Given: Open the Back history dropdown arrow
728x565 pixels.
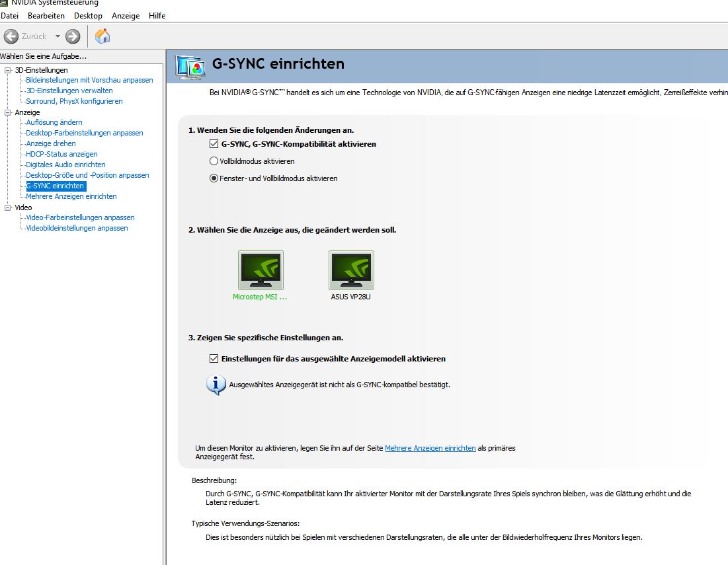Looking at the screenshot, I should [x=58, y=36].
